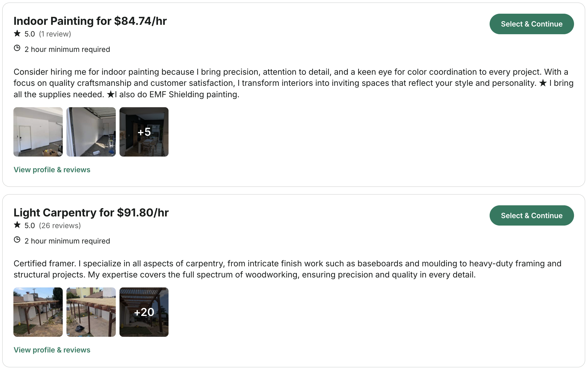Open first painting photo with white door
Image resolution: width=588 pixels, height=369 pixels.
click(x=38, y=132)
